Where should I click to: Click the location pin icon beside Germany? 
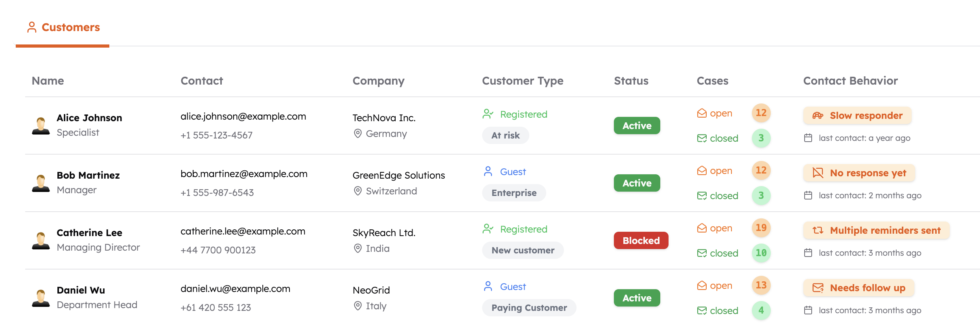pos(357,134)
